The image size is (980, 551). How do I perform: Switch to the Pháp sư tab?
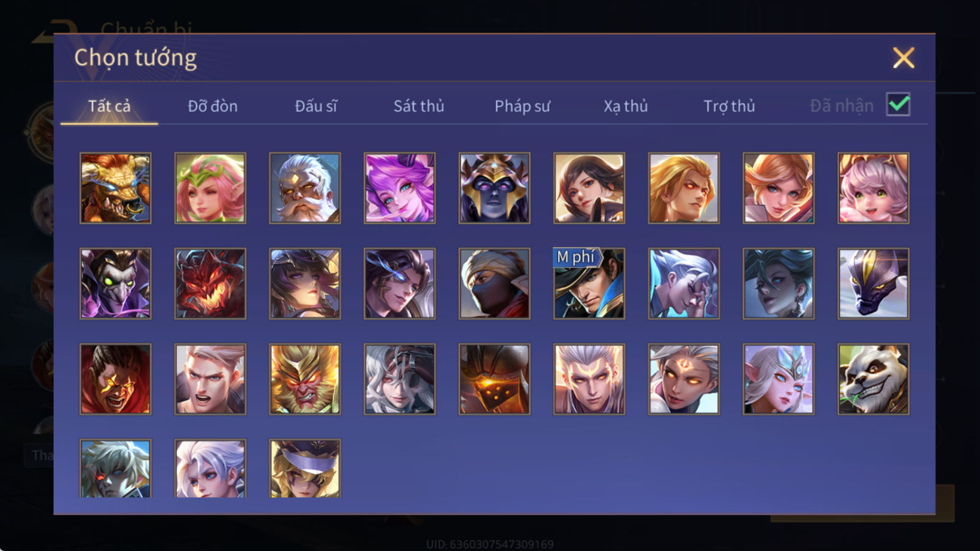522,106
